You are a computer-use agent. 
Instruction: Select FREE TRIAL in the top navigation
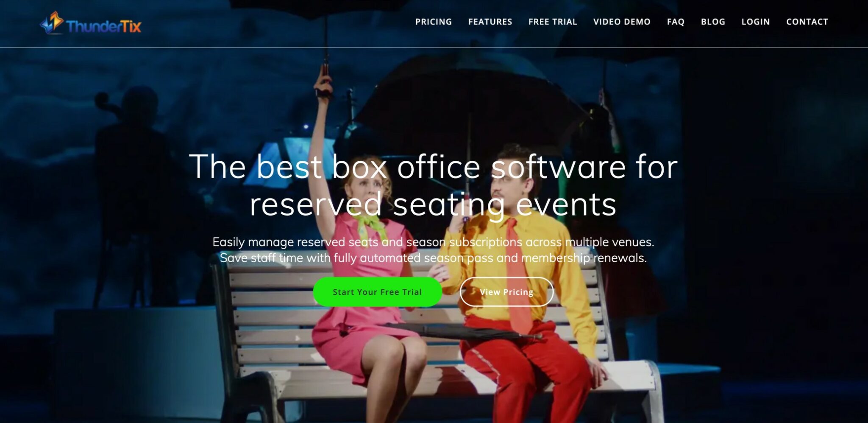(x=553, y=22)
